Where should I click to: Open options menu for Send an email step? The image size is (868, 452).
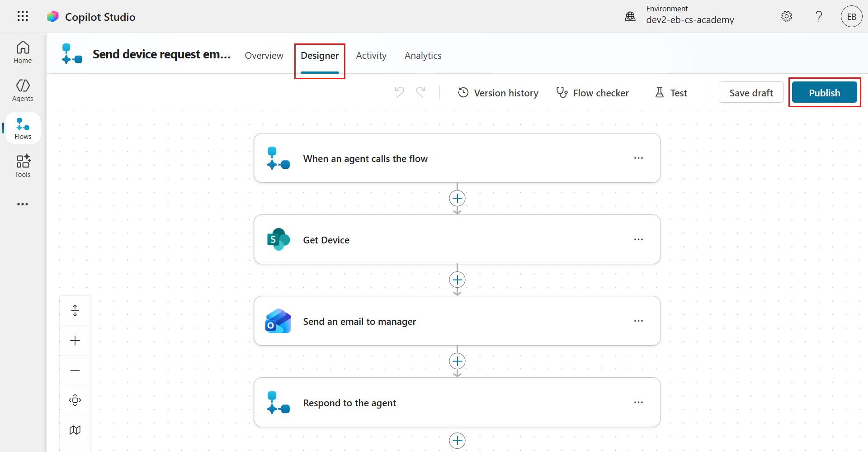[638, 321]
